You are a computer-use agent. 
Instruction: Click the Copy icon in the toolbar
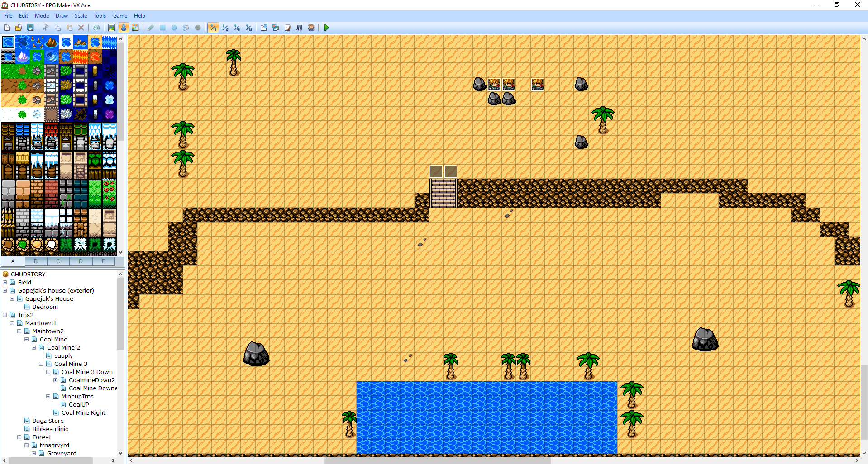tap(57, 28)
